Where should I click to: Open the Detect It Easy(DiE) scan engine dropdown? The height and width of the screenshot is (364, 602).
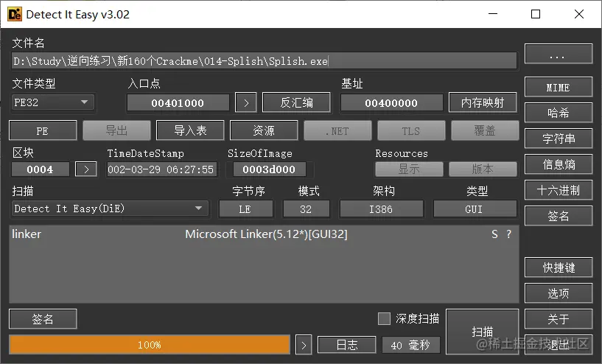(111, 209)
